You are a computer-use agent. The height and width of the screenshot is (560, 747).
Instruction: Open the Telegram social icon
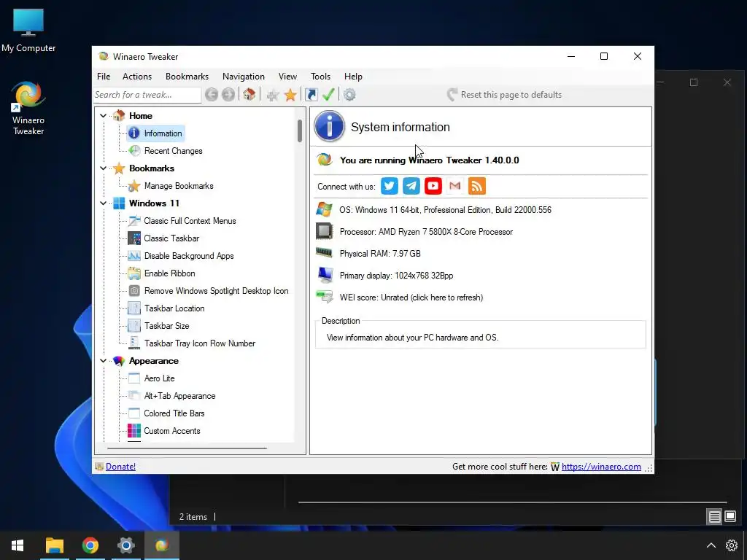tap(411, 186)
